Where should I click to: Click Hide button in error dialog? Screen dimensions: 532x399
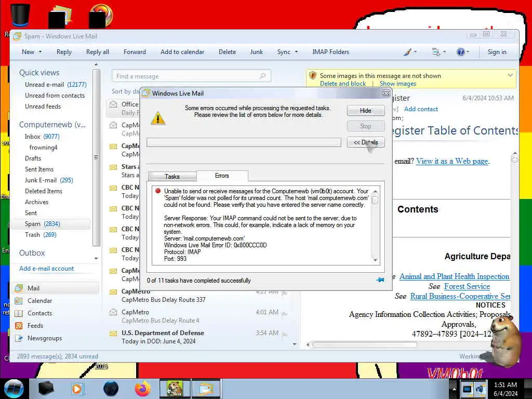pos(366,111)
